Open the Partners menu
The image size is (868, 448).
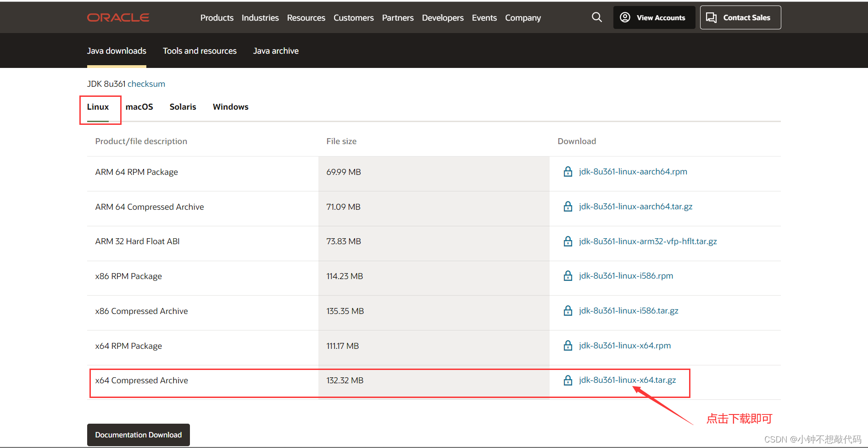[x=398, y=18]
